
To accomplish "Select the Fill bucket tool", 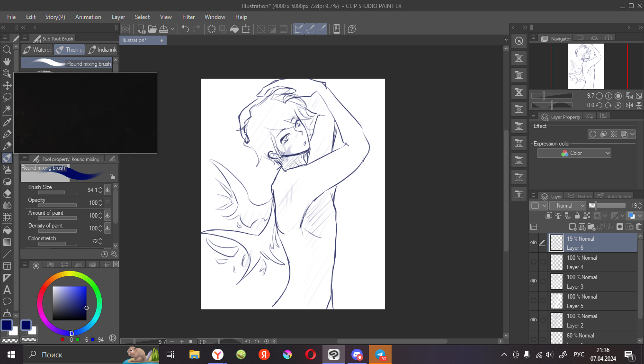I will 7,230.
